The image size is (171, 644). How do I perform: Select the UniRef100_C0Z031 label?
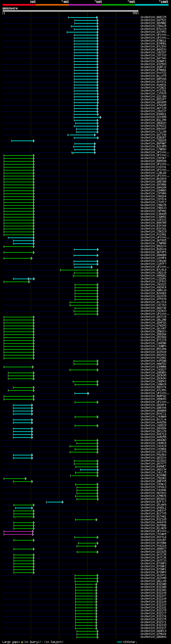tap(153, 167)
